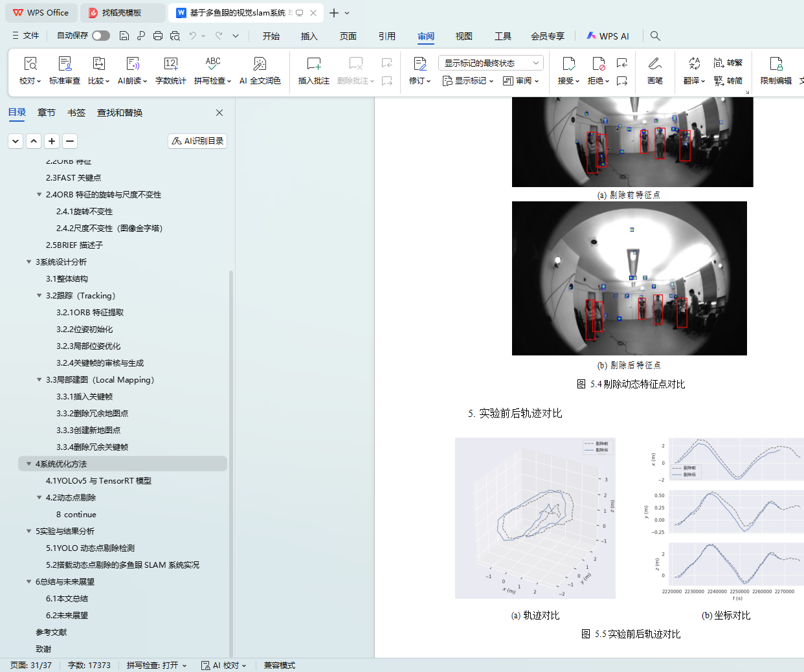The image size is (804, 672).
Task: Open the 拼写检查 spell check tool
Action: point(212,70)
